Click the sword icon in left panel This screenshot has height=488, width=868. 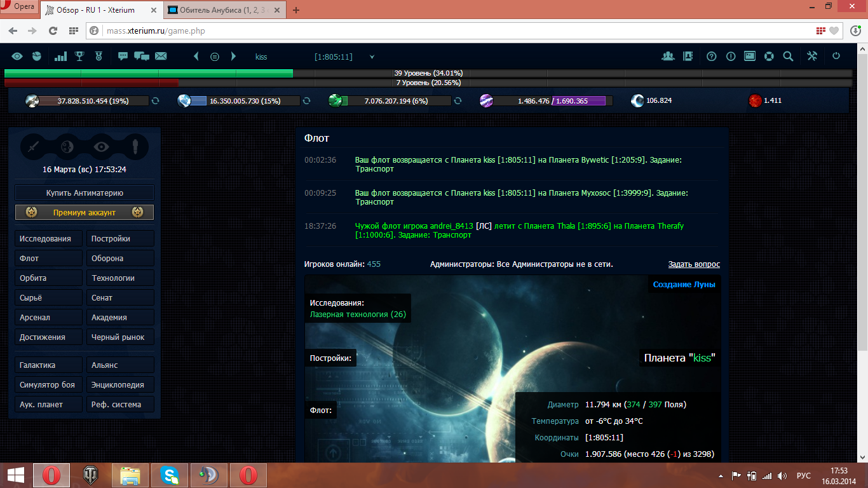pyautogui.click(x=33, y=147)
